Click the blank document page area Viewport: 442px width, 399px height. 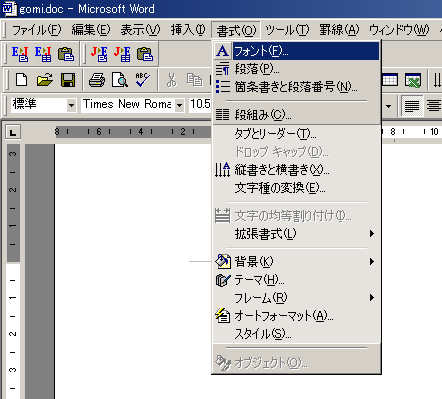(133, 270)
